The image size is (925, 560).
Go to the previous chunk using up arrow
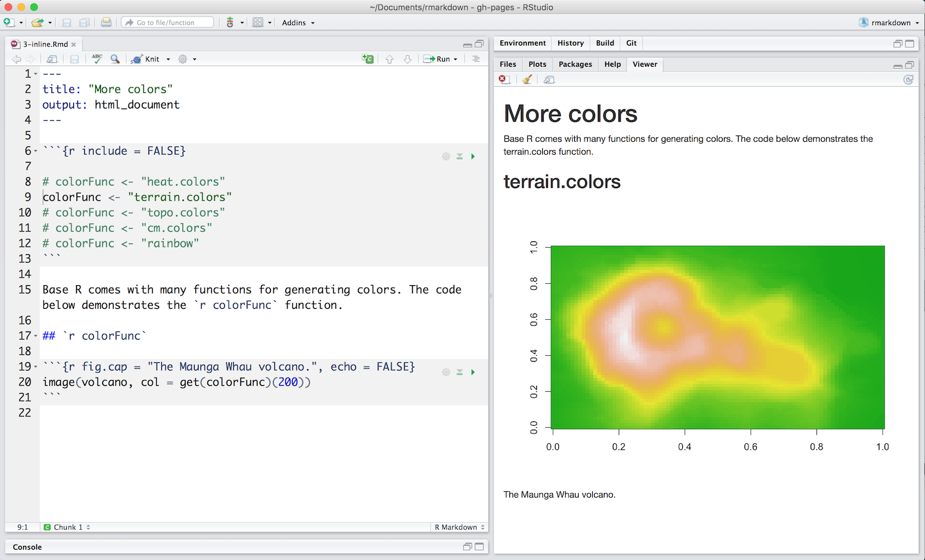389,58
